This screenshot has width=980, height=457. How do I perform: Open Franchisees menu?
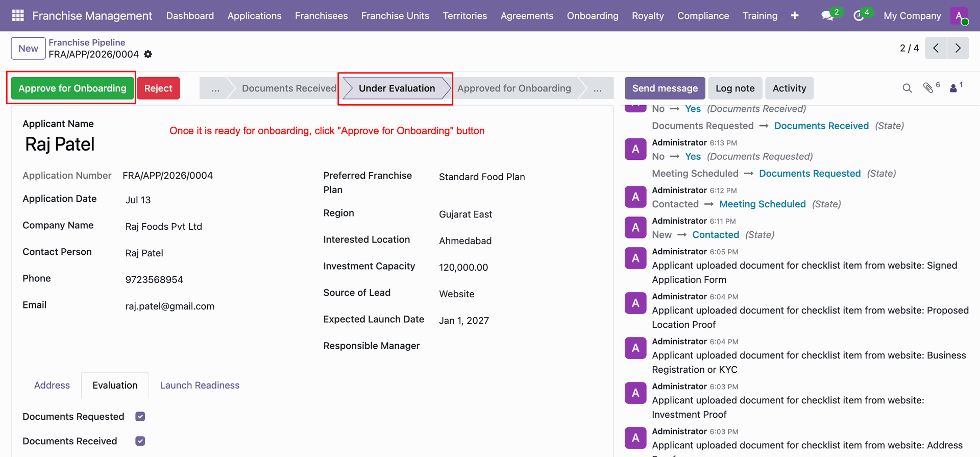coord(321,16)
